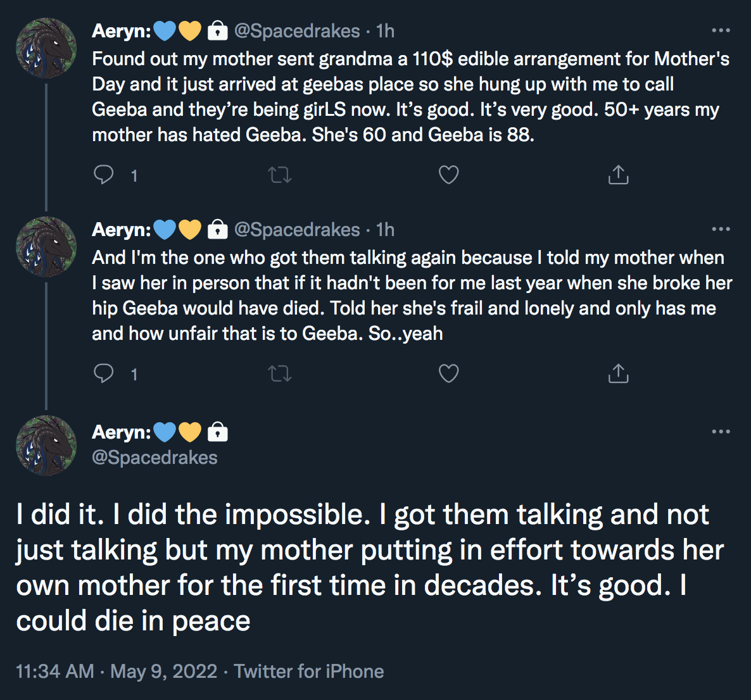Open Aeryn's avatar on the first tweet
This screenshot has width=751, height=700.
[x=46, y=48]
